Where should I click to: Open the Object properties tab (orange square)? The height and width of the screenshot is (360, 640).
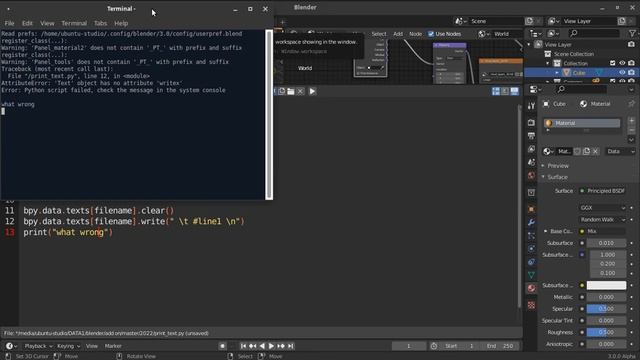click(x=531, y=209)
